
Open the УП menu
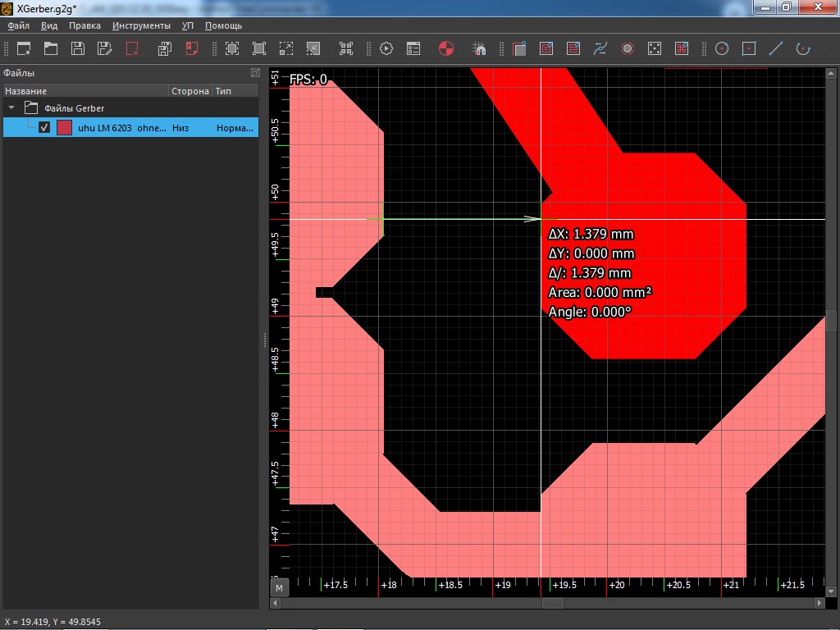pyautogui.click(x=188, y=25)
